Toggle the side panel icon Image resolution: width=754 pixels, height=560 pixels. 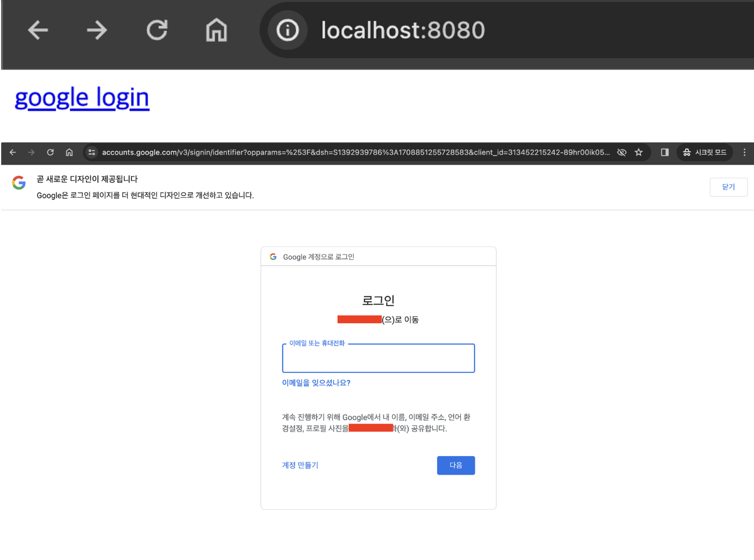(664, 153)
